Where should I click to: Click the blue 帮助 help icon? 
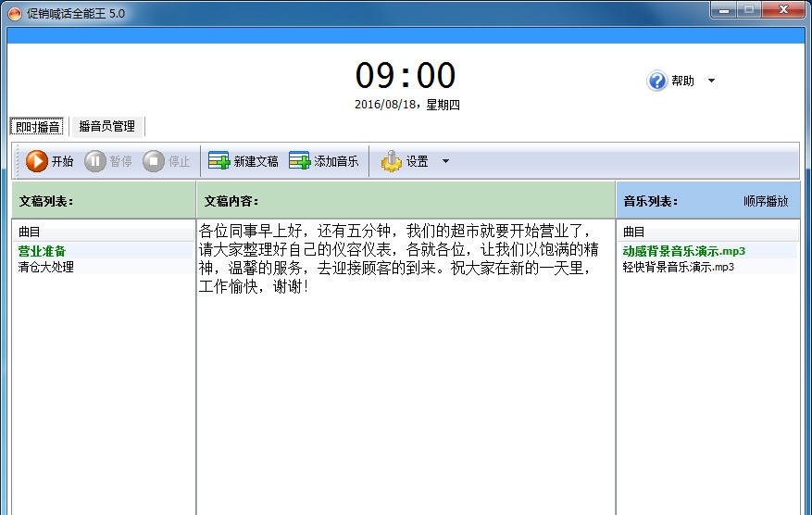point(656,81)
